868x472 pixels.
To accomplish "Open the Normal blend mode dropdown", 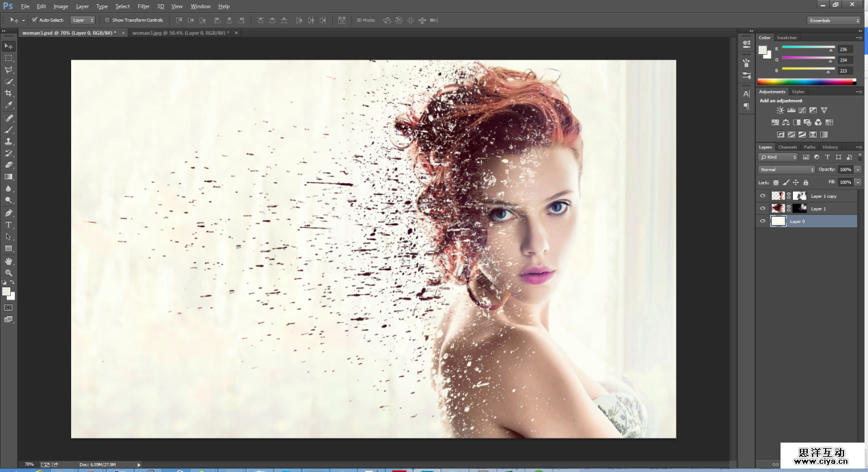I will click(x=787, y=170).
